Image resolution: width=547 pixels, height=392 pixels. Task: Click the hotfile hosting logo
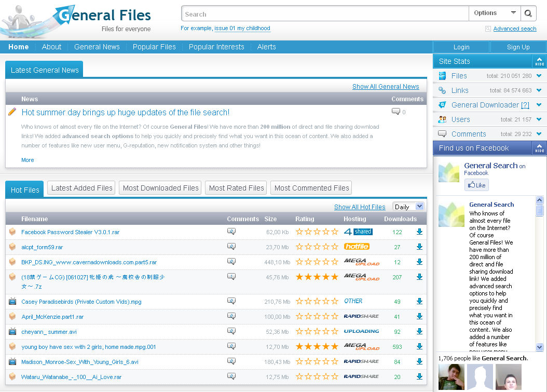point(357,247)
